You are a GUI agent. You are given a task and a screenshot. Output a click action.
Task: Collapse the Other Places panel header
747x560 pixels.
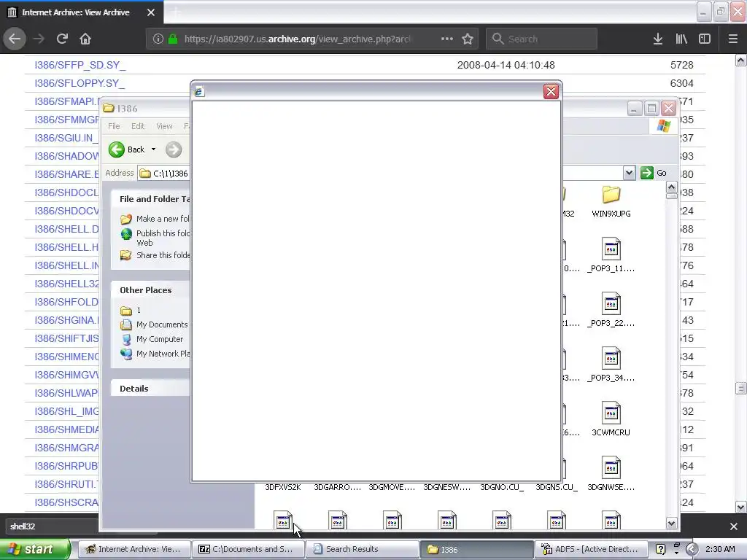point(150,290)
